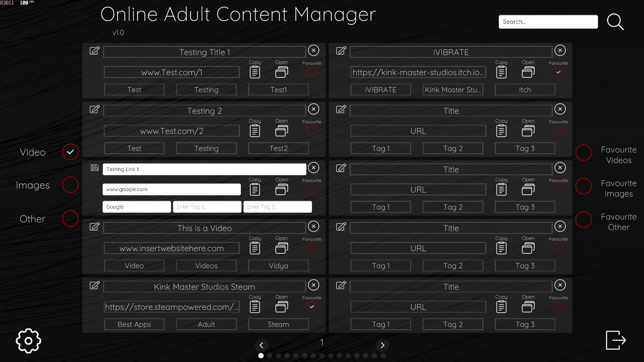Screen dimensions: 644x362
Task: Mark 'This is a Video' as favourite
Action: tap(312, 248)
